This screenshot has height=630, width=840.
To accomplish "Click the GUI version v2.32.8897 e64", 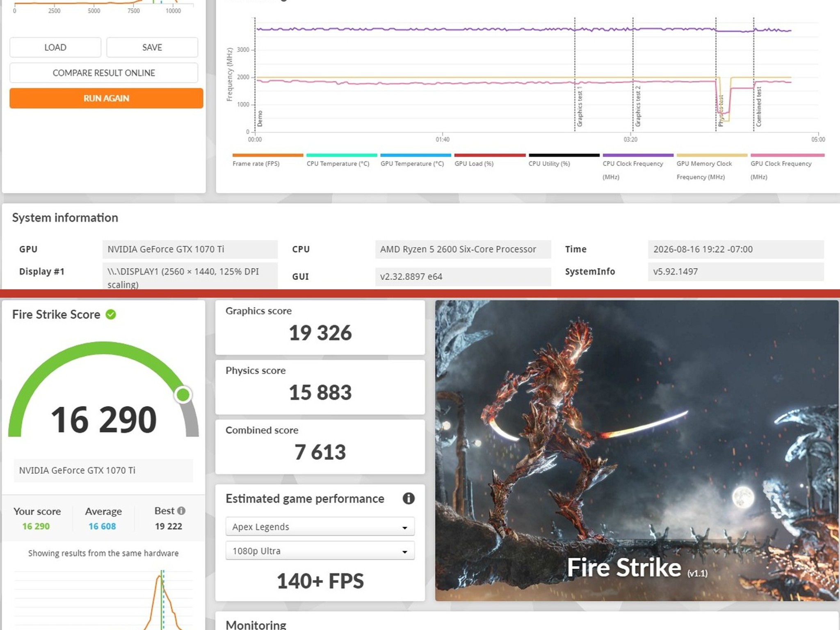I will (x=463, y=276).
